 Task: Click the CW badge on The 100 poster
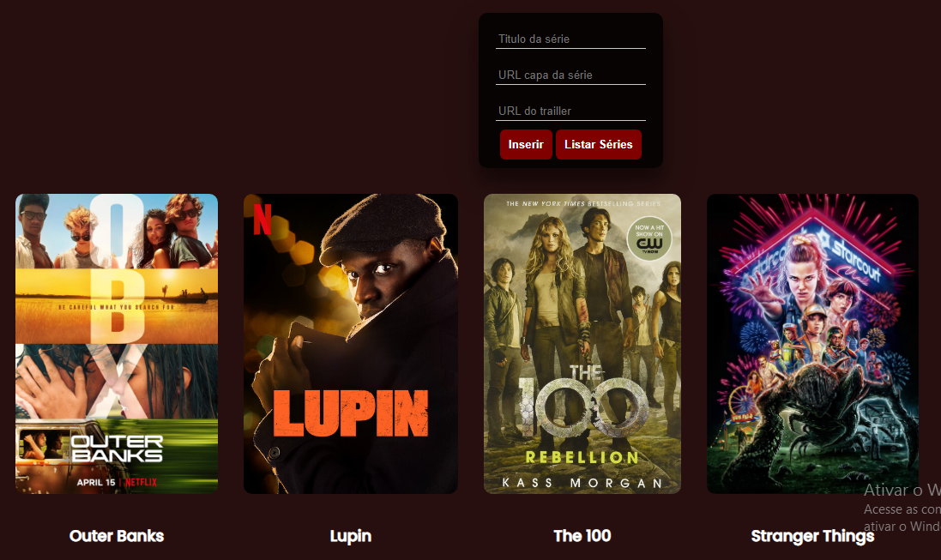(x=648, y=239)
